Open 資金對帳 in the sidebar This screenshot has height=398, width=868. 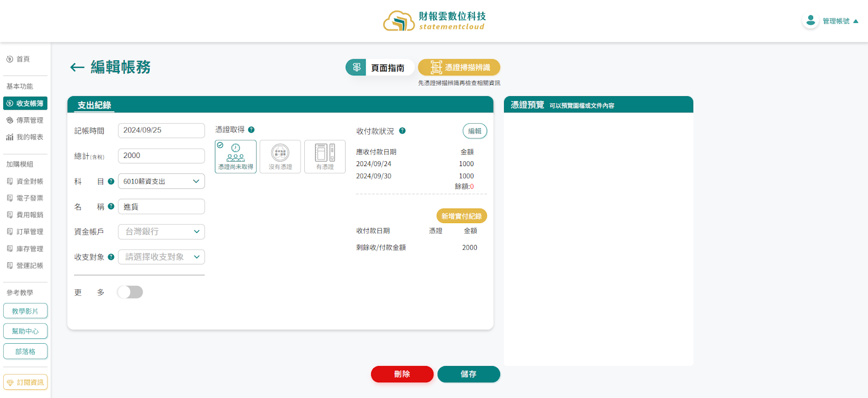point(25,181)
